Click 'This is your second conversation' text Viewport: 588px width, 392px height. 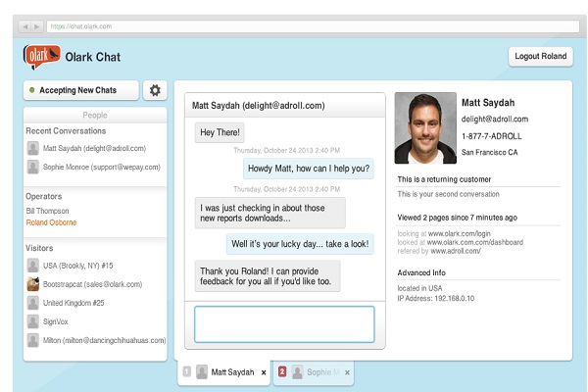[x=448, y=194]
